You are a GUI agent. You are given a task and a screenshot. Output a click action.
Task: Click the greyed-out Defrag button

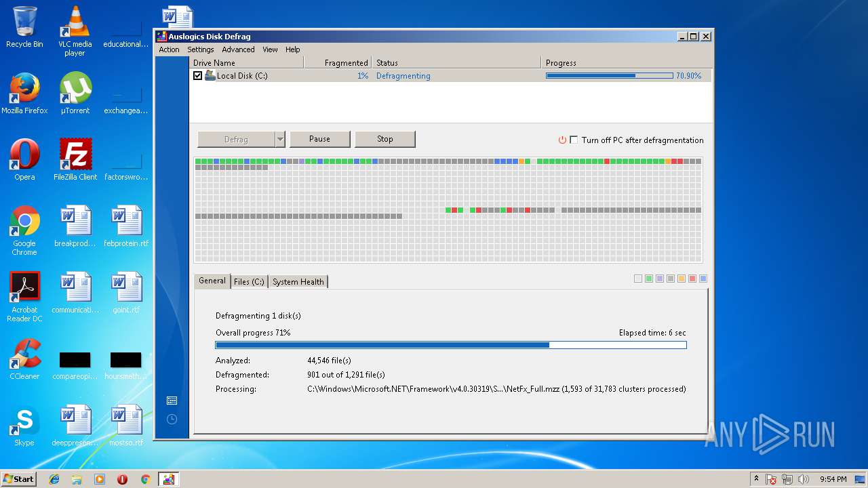pos(236,140)
